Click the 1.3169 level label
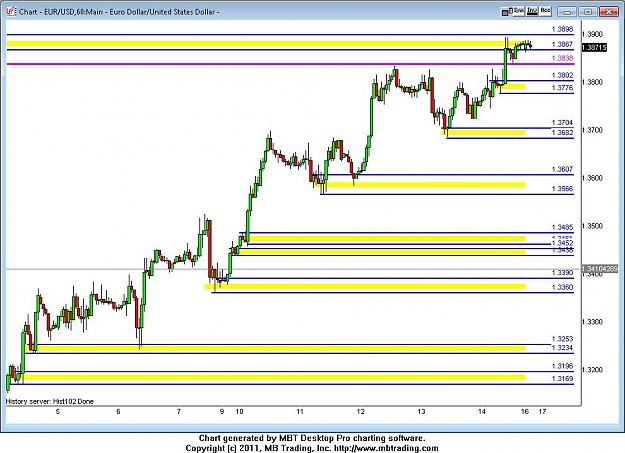 (x=562, y=379)
